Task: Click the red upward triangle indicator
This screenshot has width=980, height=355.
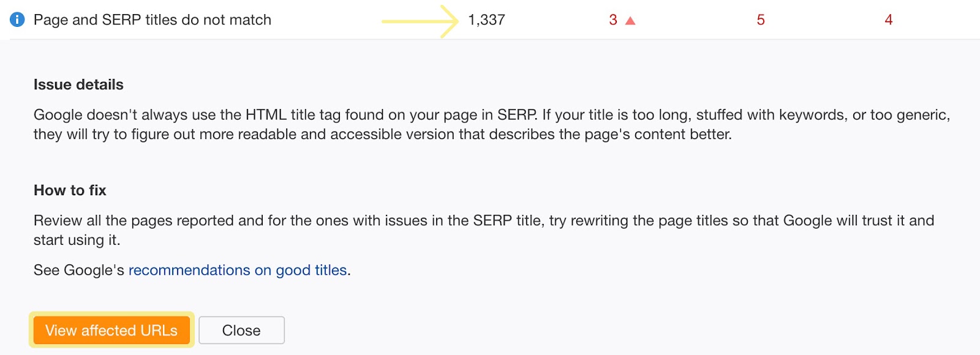Action: click(630, 21)
